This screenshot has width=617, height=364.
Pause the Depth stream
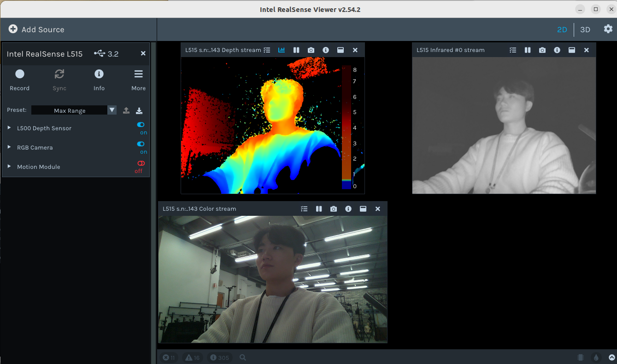point(296,50)
